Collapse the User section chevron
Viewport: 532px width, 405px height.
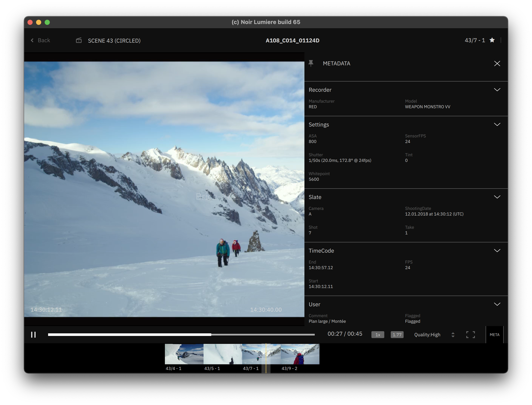[x=497, y=304]
